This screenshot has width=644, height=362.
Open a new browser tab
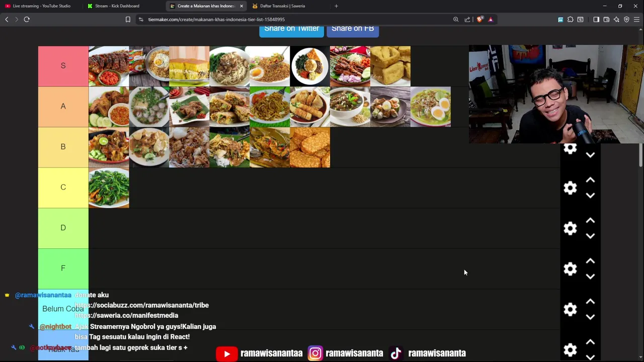tap(336, 6)
